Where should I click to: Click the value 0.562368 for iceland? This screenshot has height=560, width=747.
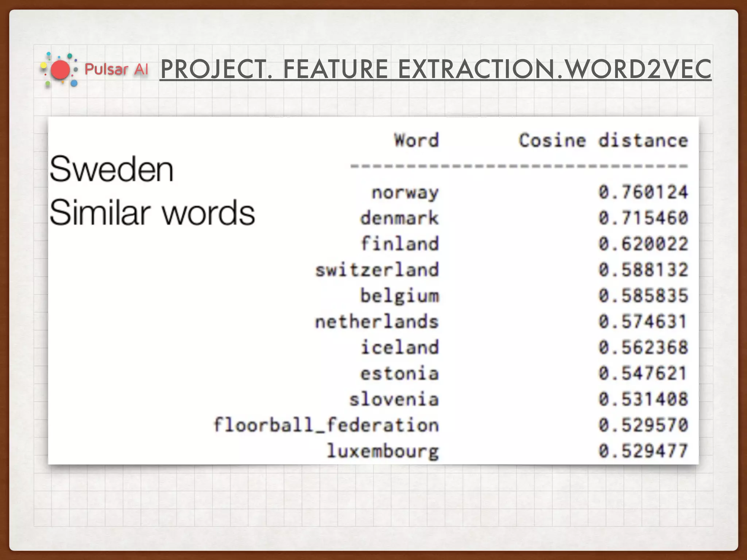point(643,347)
